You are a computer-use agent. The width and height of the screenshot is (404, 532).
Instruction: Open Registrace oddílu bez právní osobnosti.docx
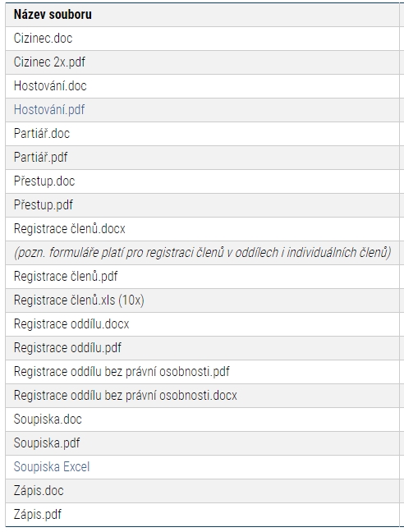(x=126, y=396)
